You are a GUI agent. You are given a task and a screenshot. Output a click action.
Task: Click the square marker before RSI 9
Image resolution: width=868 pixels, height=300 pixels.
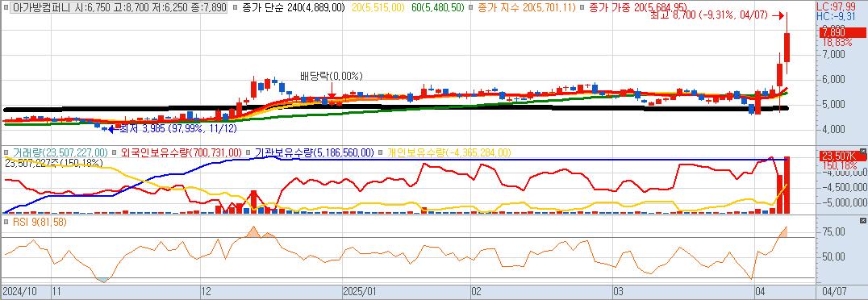click(6, 222)
